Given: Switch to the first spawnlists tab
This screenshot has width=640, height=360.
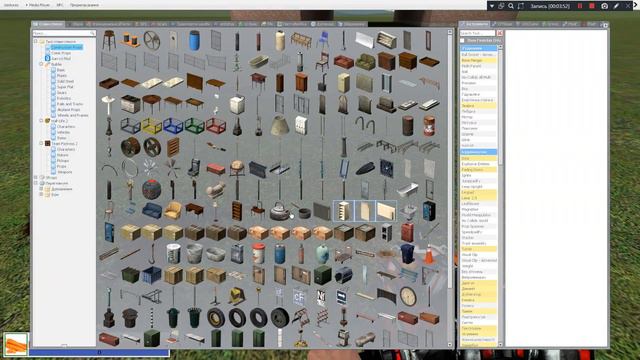Looking at the screenshot, I should (49, 24).
